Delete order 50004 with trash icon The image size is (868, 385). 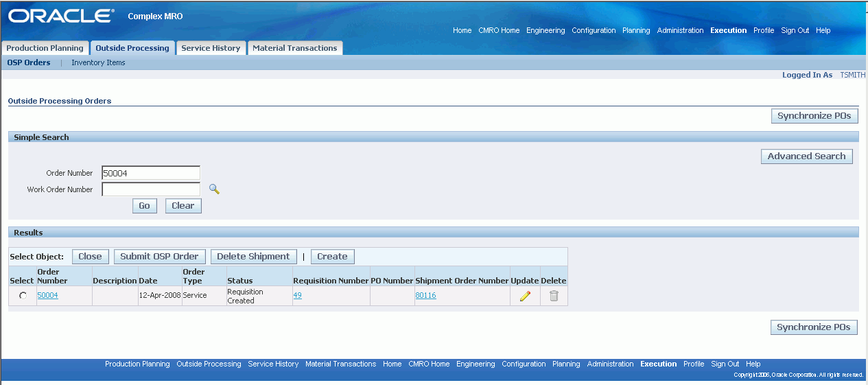pos(554,296)
